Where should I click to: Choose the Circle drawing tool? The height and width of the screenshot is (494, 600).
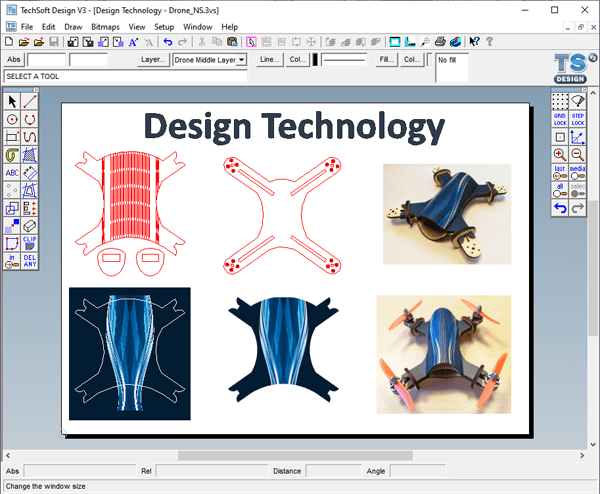tap(12, 119)
